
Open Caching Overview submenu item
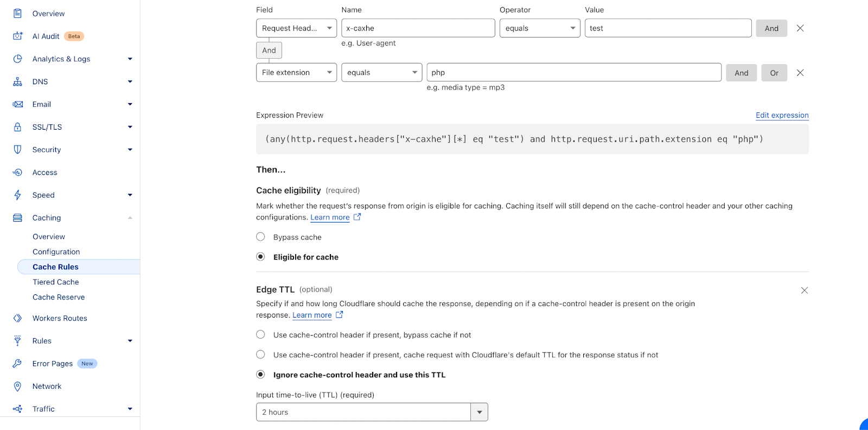(x=49, y=237)
